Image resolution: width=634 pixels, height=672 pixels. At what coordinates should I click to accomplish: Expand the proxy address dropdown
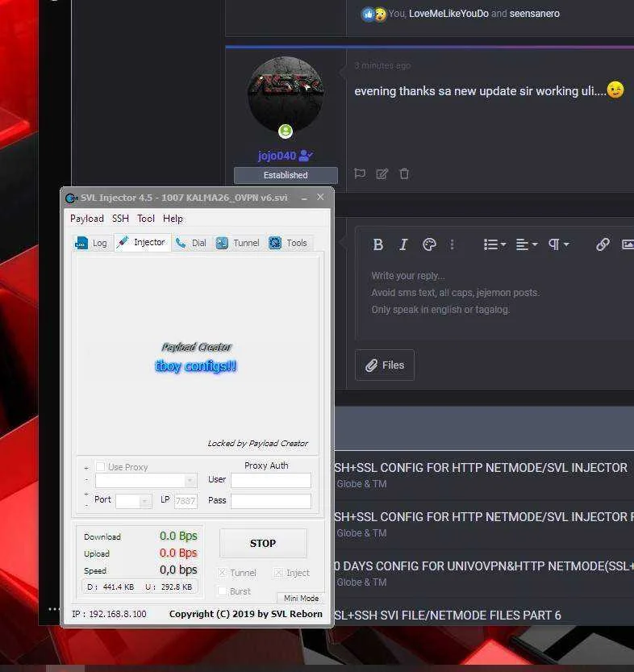[x=190, y=481]
